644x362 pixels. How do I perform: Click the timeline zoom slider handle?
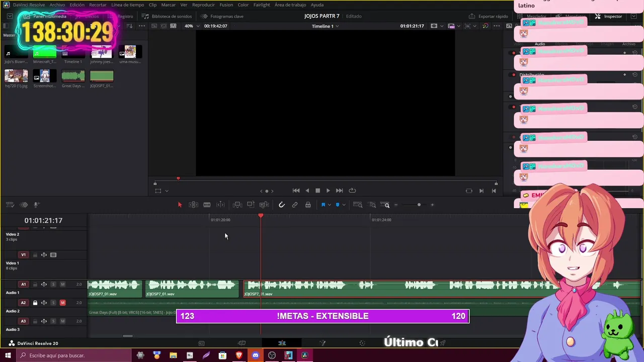coord(419,205)
